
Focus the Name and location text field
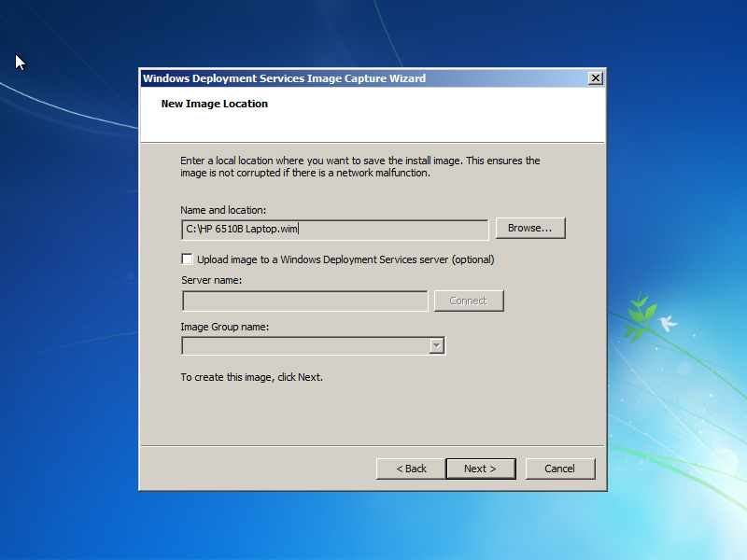pos(335,230)
